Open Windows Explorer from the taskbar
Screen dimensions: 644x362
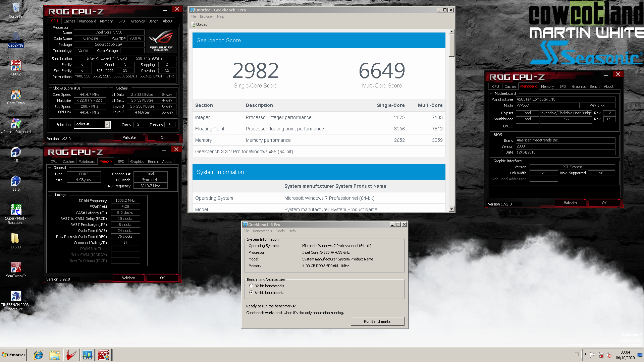(x=55, y=355)
